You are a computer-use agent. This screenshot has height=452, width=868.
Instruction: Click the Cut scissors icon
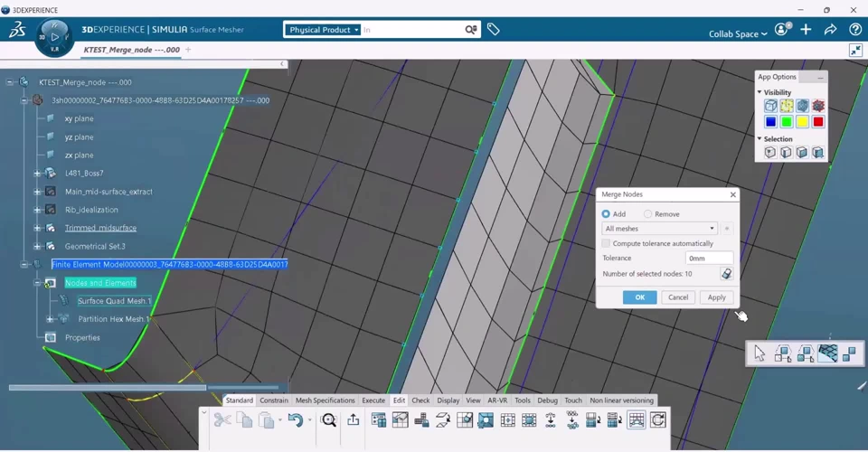pyautogui.click(x=222, y=420)
